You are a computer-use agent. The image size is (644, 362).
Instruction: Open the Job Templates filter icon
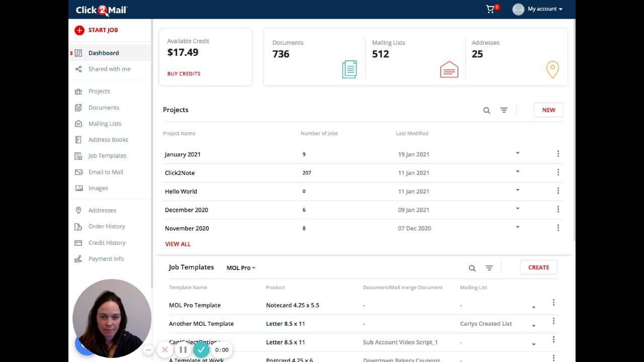point(489,268)
